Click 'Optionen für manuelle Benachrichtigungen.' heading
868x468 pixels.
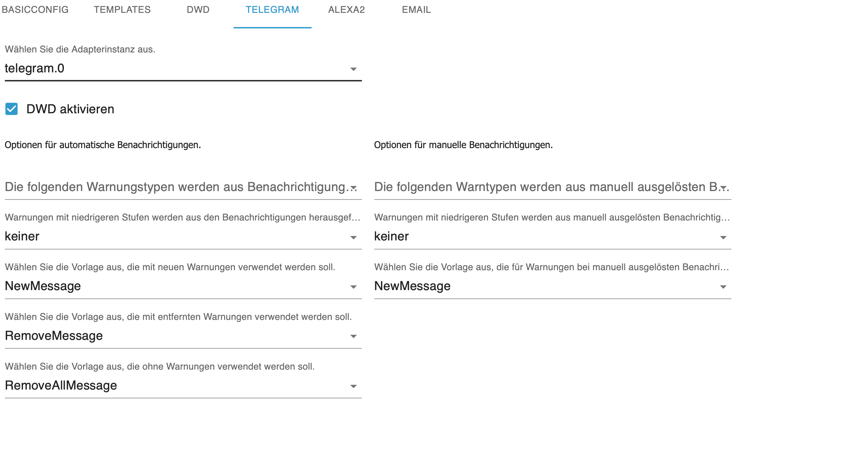click(x=463, y=145)
